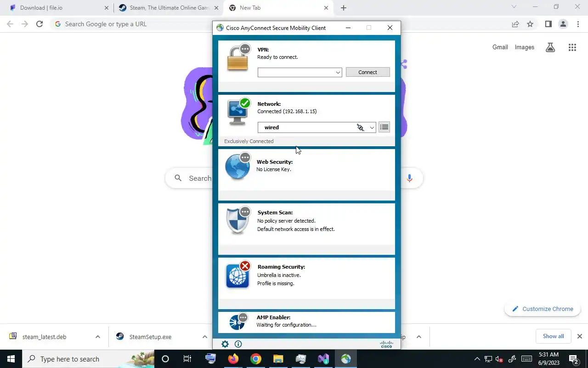Image resolution: width=588 pixels, height=368 pixels.
Task: Open AnyConnect info (about) icon
Action: (238, 344)
